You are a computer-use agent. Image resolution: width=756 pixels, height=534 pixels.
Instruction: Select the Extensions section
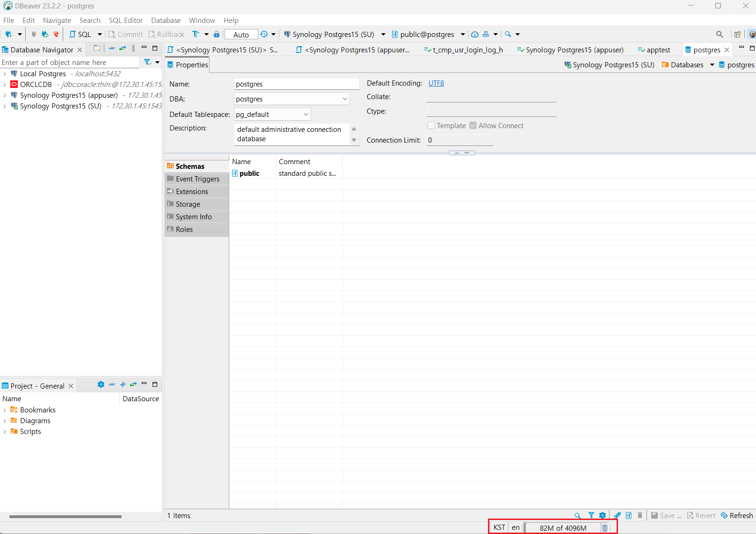[x=197, y=192]
